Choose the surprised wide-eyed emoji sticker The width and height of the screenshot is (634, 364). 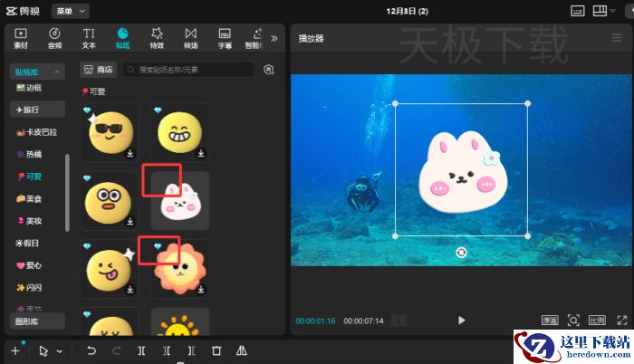point(110,201)
